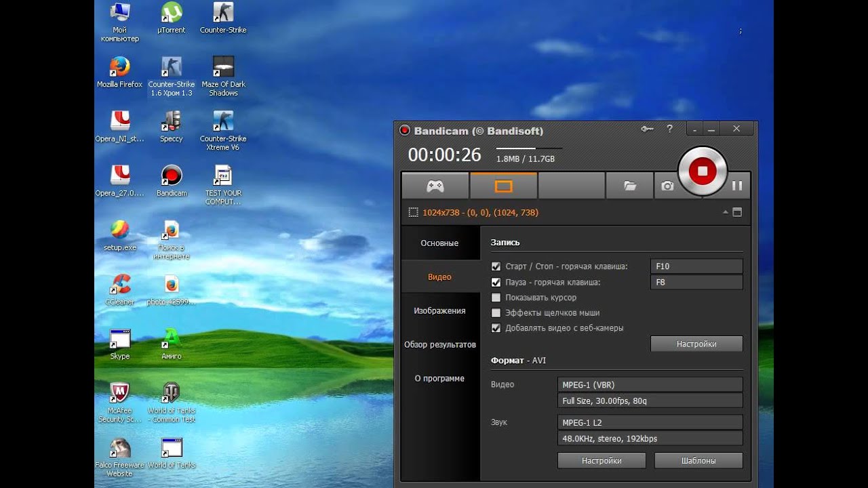The height and width of the screenshot is (488, 868).
Task: Pause the recording with pause icon
Action: click(x=737, y=186)
